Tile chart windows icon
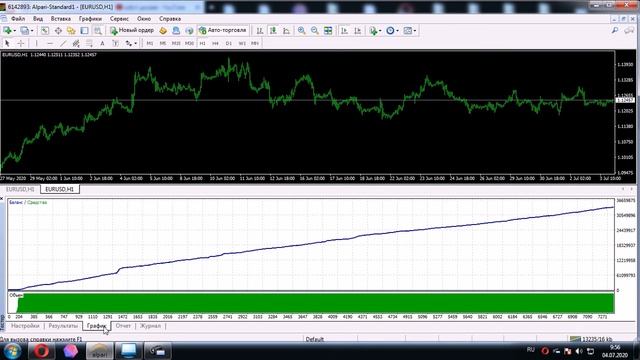Image resolution: width=640 pixels, height=360 pixels. (328, 31)
